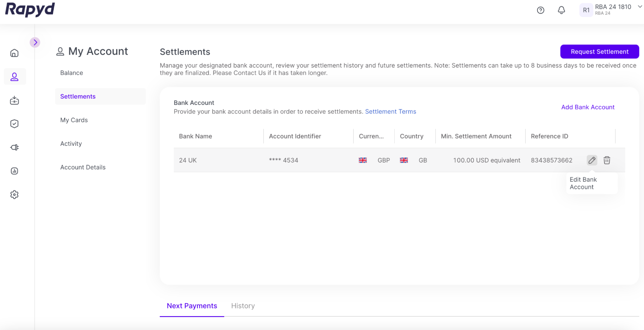Open the plug integrations sidebar icon
644x330 pixels.
(14, 147)
